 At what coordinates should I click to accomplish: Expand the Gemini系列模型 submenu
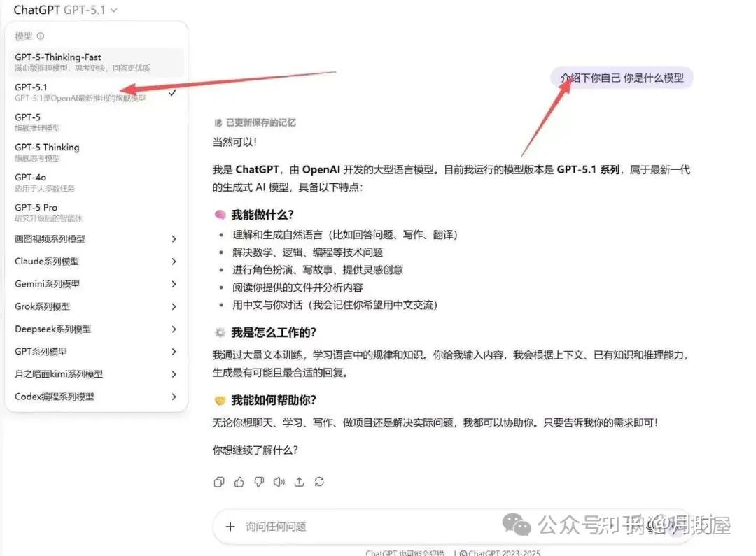pos(96,284)
